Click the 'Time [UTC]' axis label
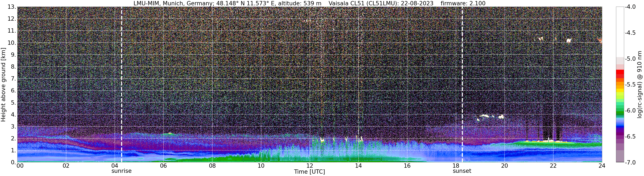The width and height of the screenshot is (644, 176). tap(310, 172)
